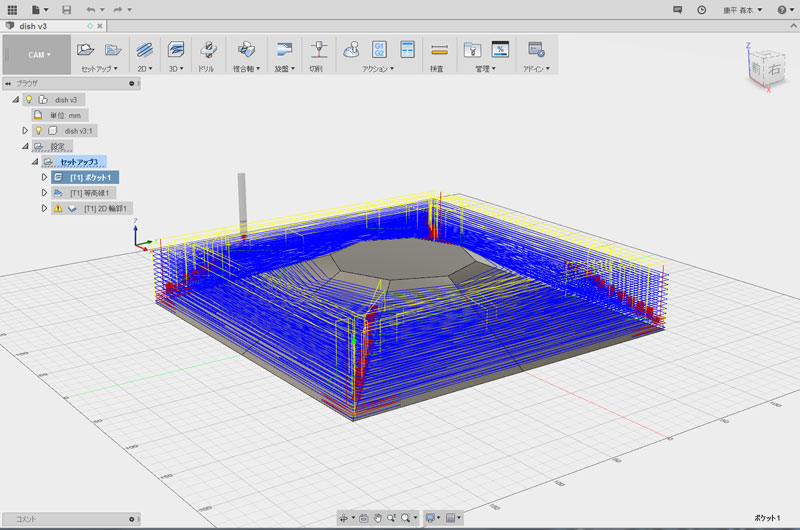Save the document with the floppy icon
Image resolution: width=800 pixels, height=530 pixels.
(x=66, y=10)
